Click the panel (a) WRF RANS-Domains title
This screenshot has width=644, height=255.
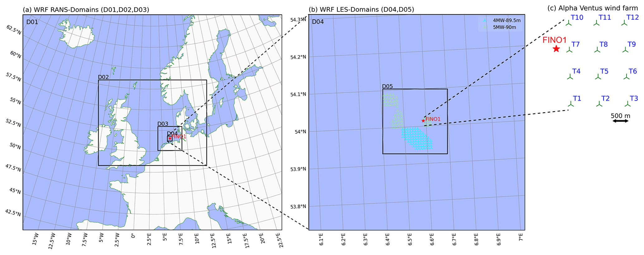pos(86,10)
